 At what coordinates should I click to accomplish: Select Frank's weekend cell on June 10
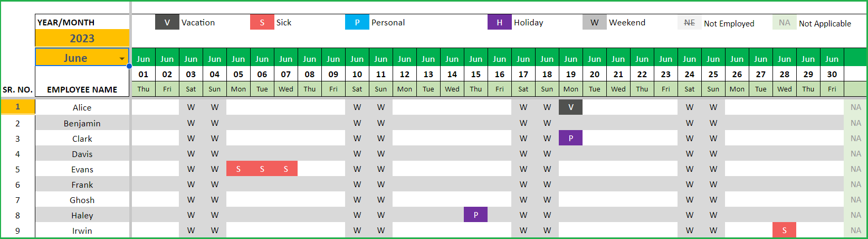tap(357, 184)
